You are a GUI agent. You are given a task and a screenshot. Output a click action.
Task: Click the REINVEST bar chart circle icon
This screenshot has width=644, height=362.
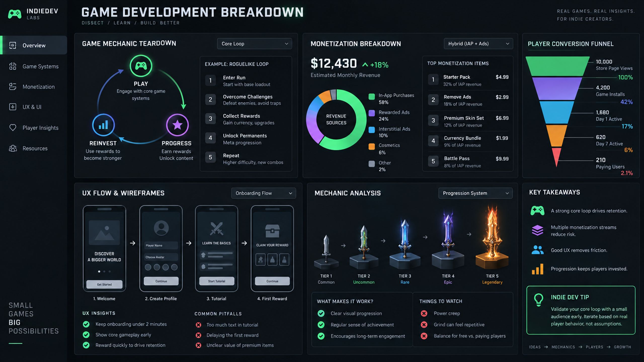click(x=103, y=125)
